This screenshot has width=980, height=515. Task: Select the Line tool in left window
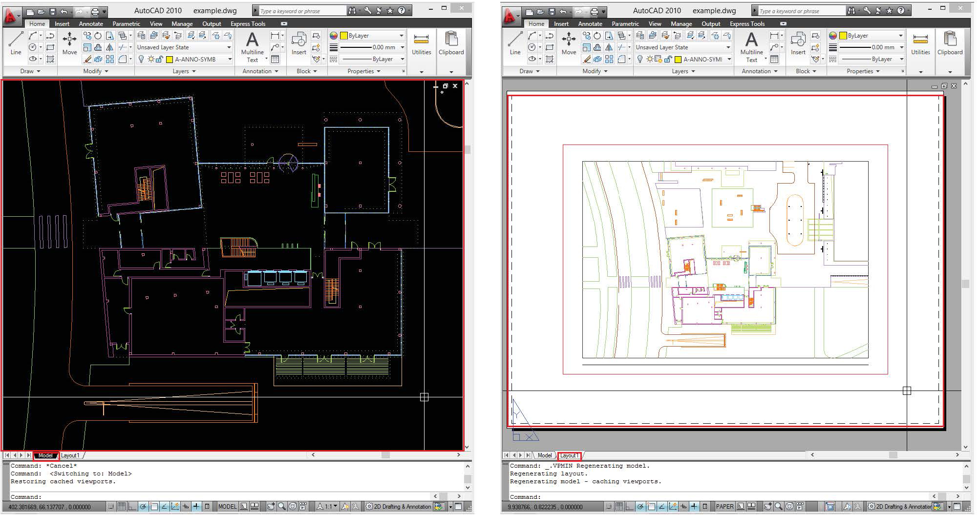(x=16, y=43)
